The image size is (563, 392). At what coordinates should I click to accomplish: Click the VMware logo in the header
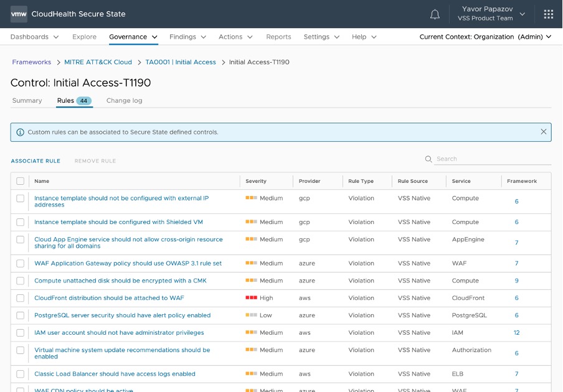(19, 14)
